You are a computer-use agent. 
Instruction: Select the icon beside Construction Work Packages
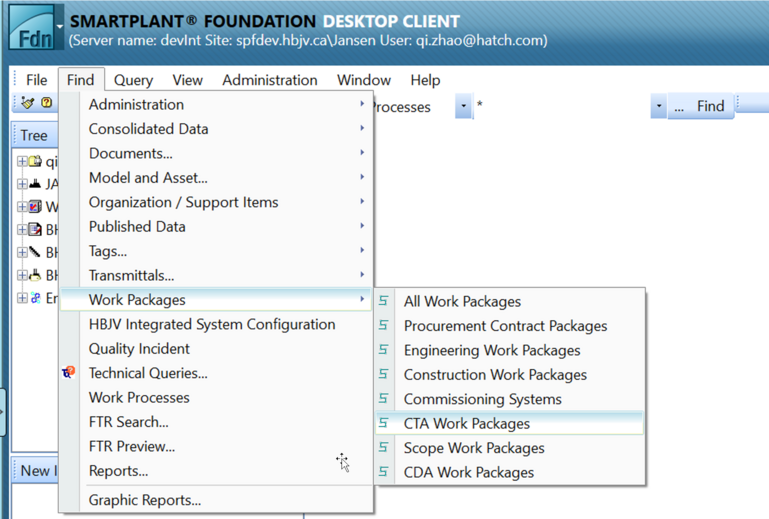(384, 374)
